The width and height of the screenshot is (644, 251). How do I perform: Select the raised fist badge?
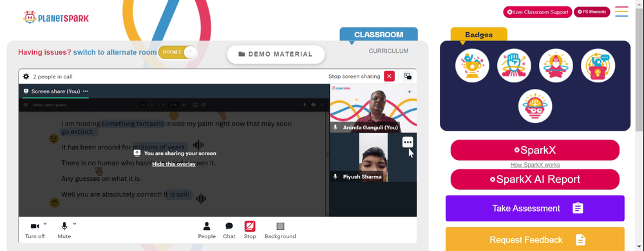pos(514,66)
